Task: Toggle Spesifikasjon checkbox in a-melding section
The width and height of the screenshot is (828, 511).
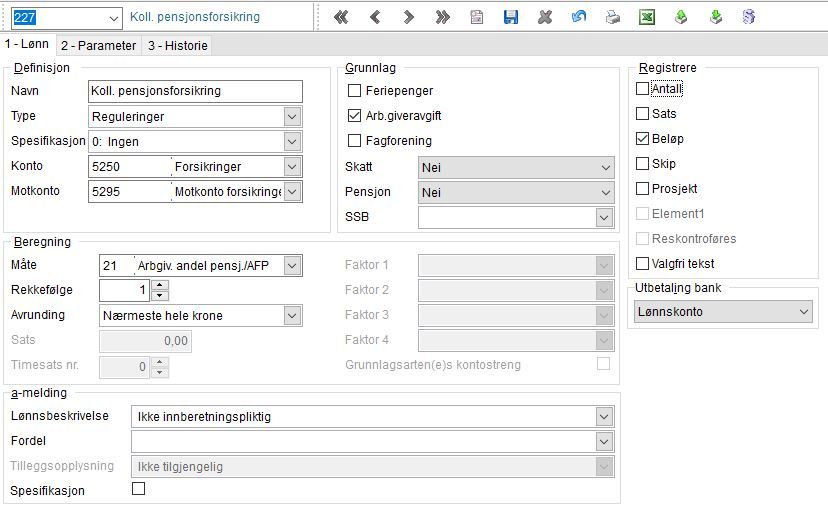Action: click(138, 489)
